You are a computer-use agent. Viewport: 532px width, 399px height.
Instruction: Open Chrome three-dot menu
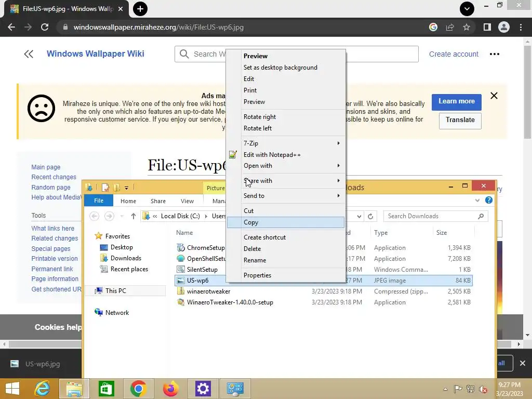pyautogui.click(x=521, y=27)
